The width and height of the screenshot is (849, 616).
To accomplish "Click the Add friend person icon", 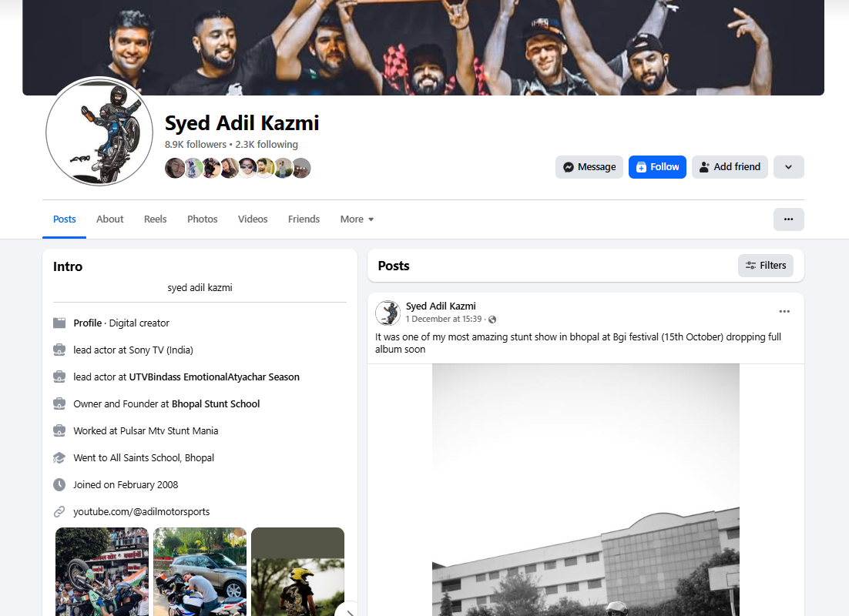I will tap(704, 167).
